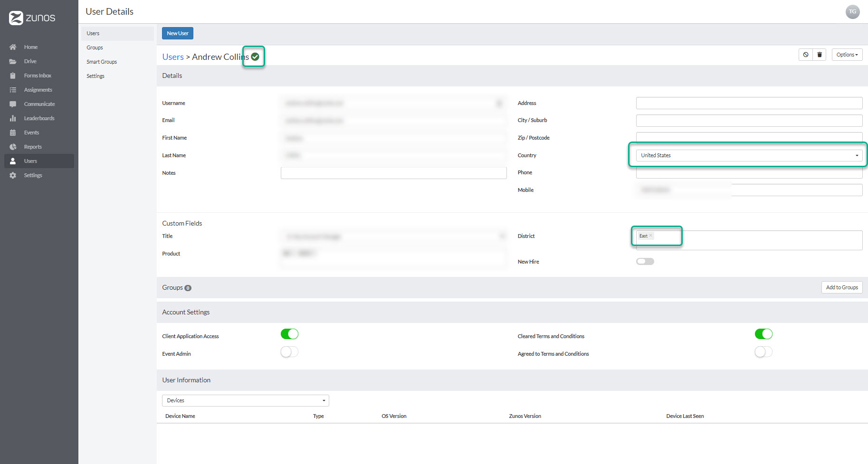Click the Device Last Seen column header

point(685,416)
